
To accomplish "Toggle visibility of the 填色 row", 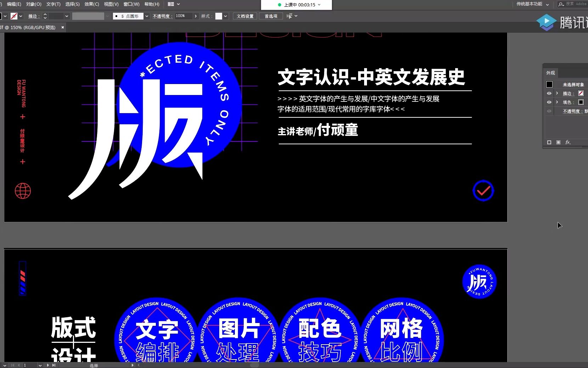I will (549, 102).
